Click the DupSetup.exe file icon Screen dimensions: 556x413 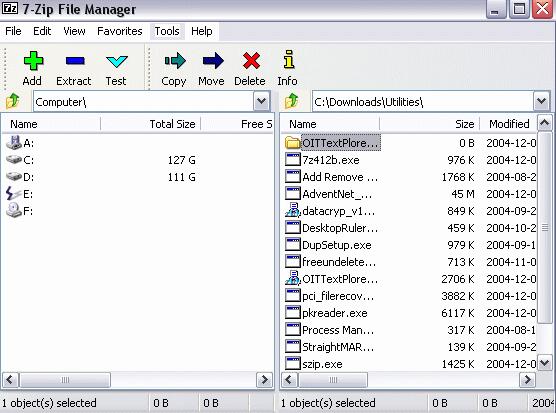(x=293, y=245)
